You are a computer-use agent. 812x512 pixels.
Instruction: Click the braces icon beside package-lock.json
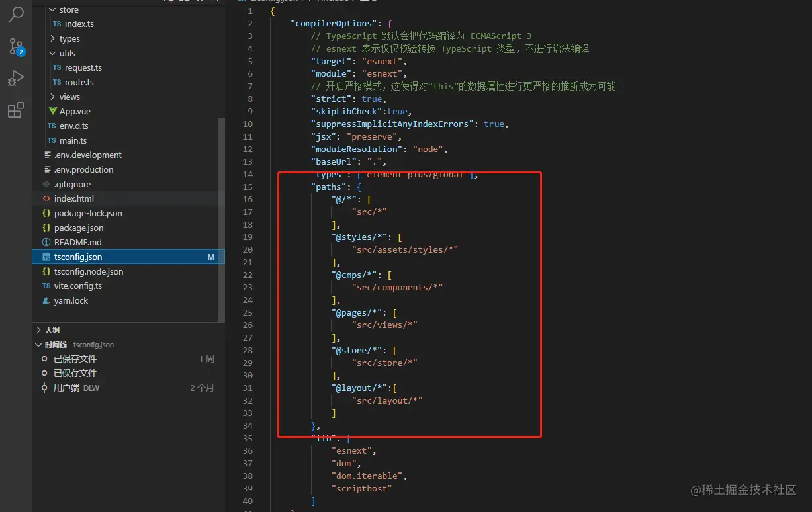pos(46,213)
